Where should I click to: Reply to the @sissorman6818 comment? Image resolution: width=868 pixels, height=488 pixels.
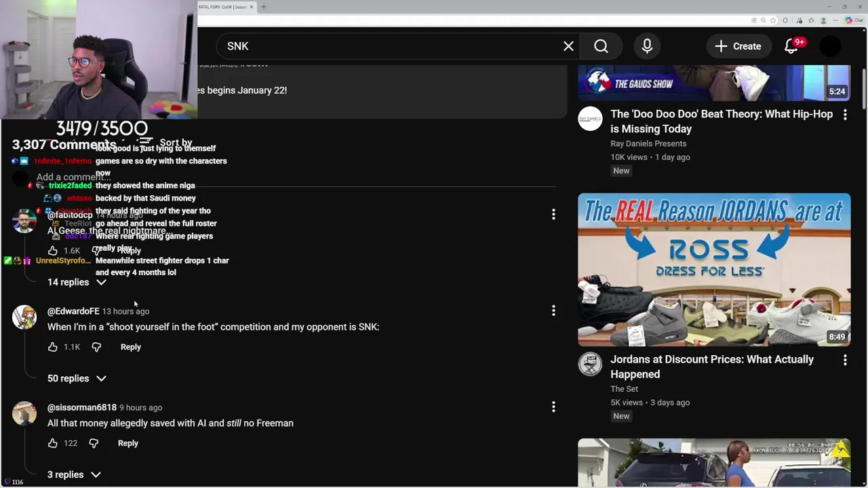point(128,443)
